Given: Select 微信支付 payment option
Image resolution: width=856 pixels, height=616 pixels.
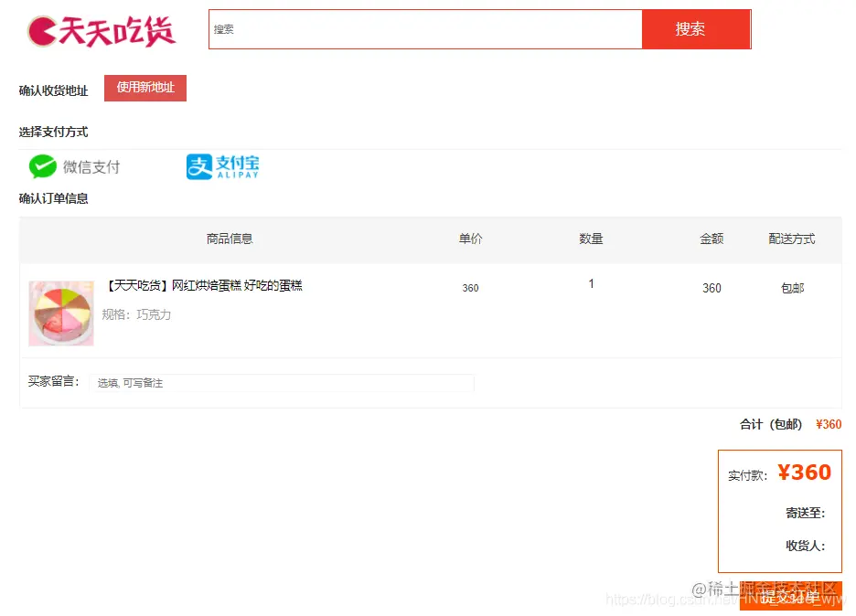Looking at the screenshot, I should [74, 166].
